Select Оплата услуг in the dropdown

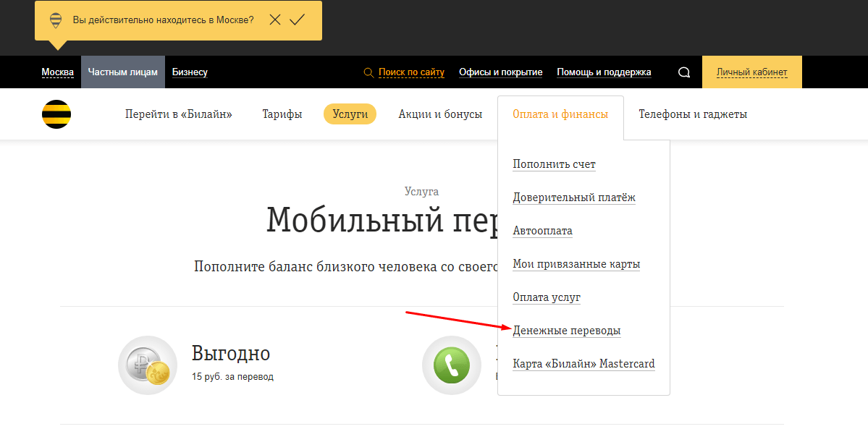click(x=547, y=297)
